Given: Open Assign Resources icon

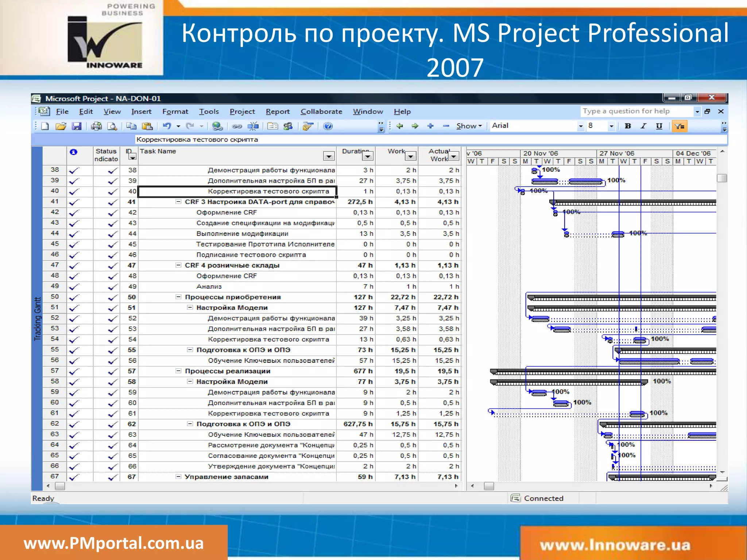Looking at the screenshot, I should click(288, 126).
